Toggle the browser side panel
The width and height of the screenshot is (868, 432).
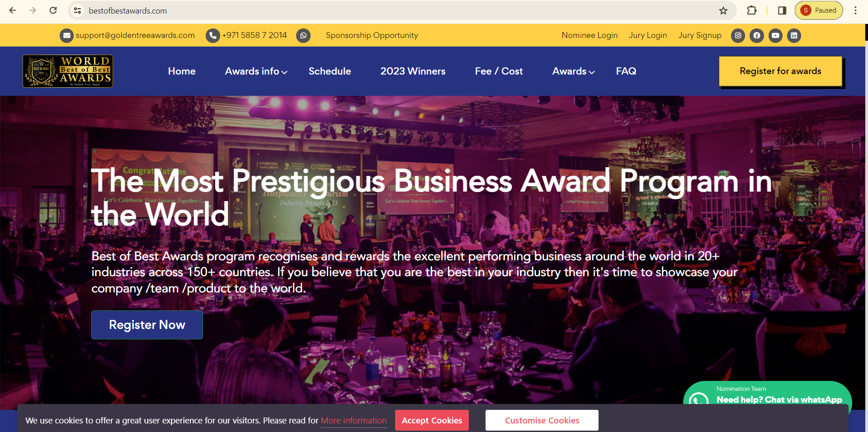(x=782, y=10)
